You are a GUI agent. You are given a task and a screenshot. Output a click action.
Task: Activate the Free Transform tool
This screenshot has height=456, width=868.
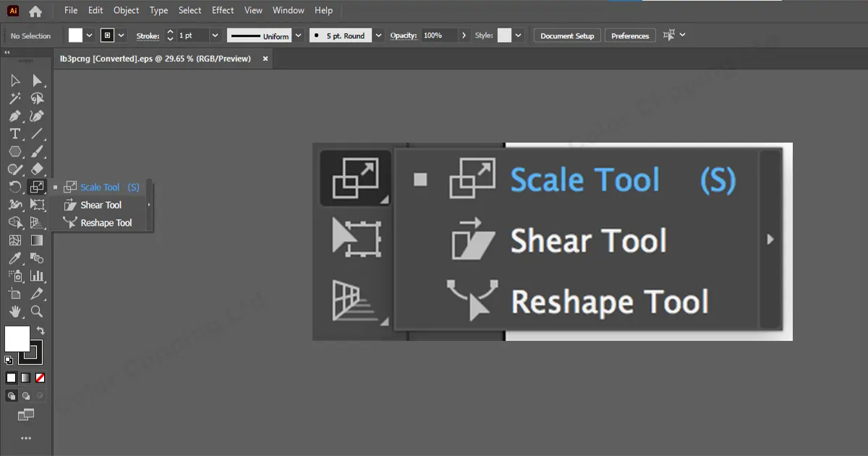(37, 205)
